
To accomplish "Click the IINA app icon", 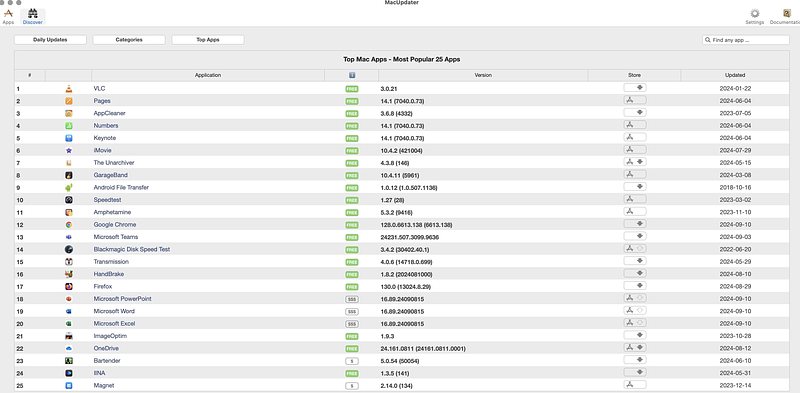I will coord(69,373).
